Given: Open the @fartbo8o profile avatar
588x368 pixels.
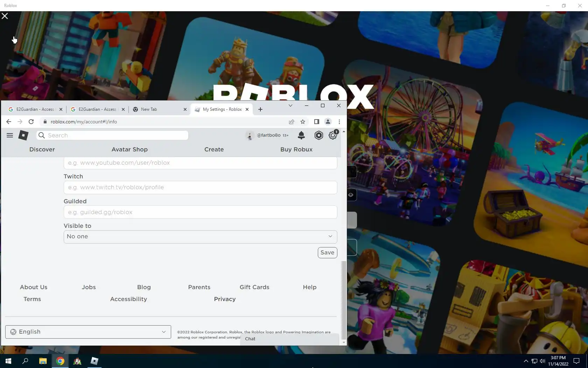Looking at the screenshot, I should click(x=250, y=136).
